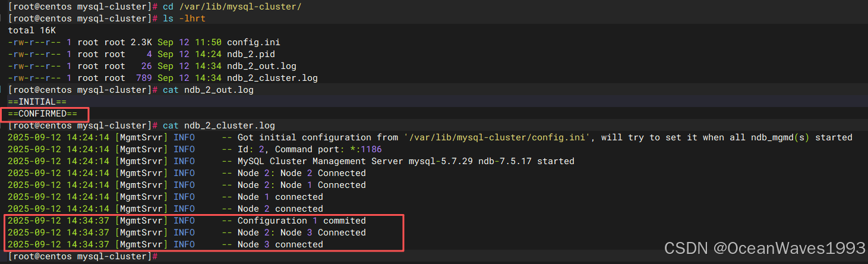Click the 'Node 2: Node 1 Connected' log line
868x264 pixels.
301,185
